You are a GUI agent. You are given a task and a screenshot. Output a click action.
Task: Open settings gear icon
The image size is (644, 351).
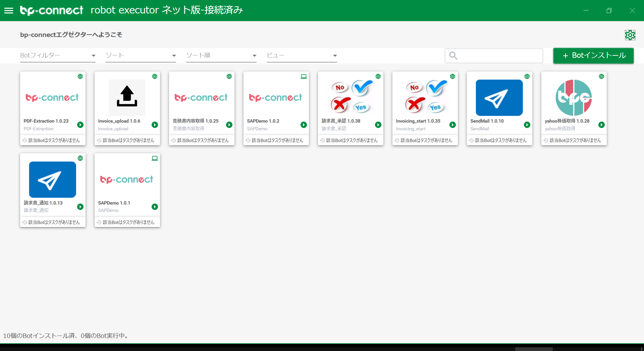click(x=630, y=35)
